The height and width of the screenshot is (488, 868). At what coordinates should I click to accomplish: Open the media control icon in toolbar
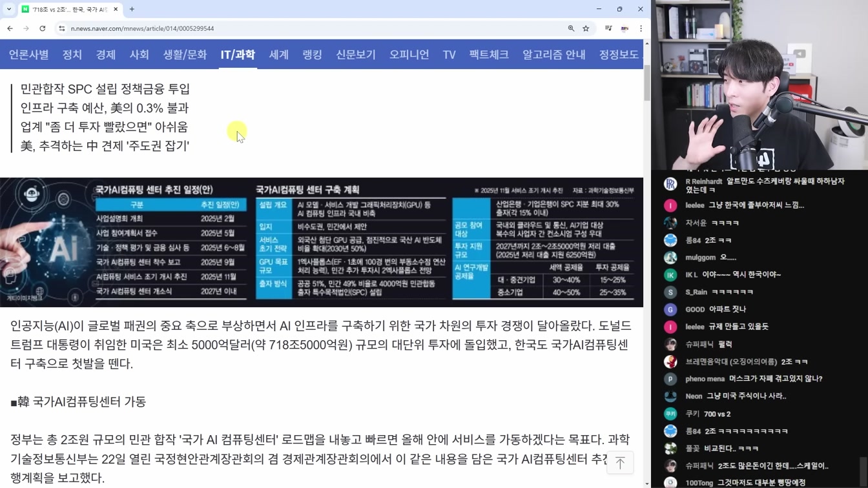[x=608, y=28]
